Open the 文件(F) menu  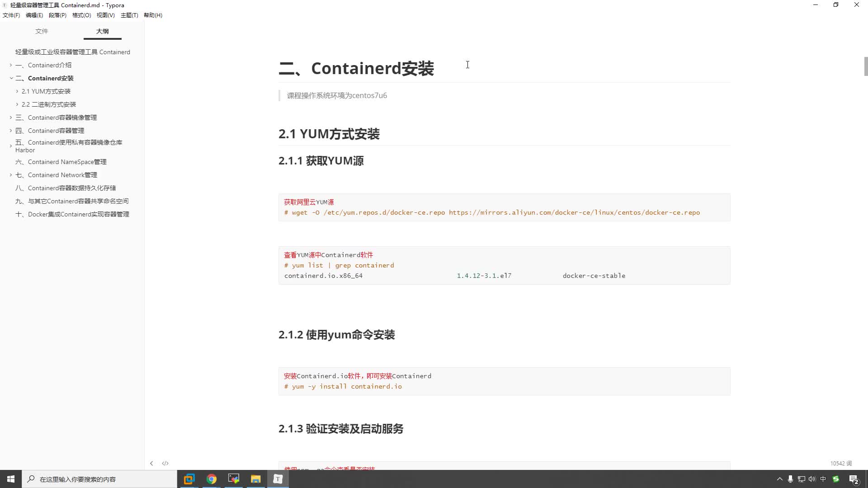(11, 15)
